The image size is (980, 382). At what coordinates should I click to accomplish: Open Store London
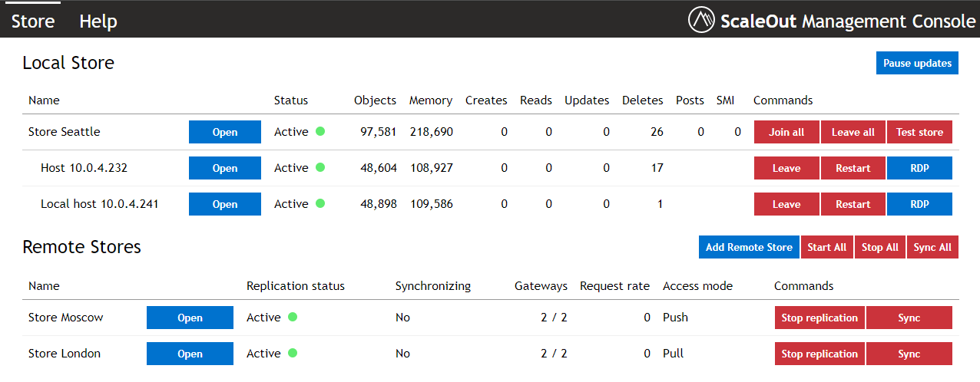click(190, 354)
